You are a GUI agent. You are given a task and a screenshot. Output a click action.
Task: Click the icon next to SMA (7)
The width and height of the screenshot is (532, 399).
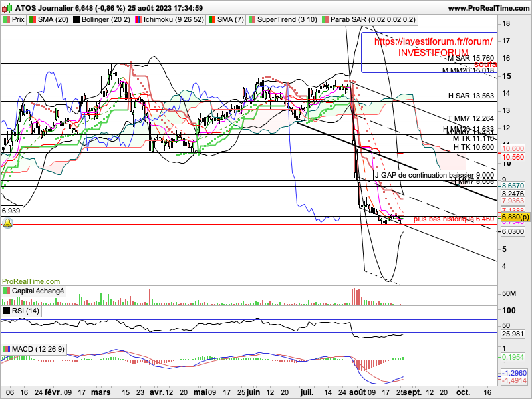(212, 20)
